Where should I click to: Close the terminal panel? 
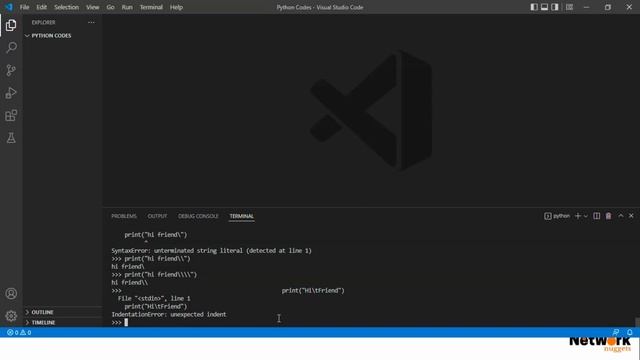click(631, 216)
